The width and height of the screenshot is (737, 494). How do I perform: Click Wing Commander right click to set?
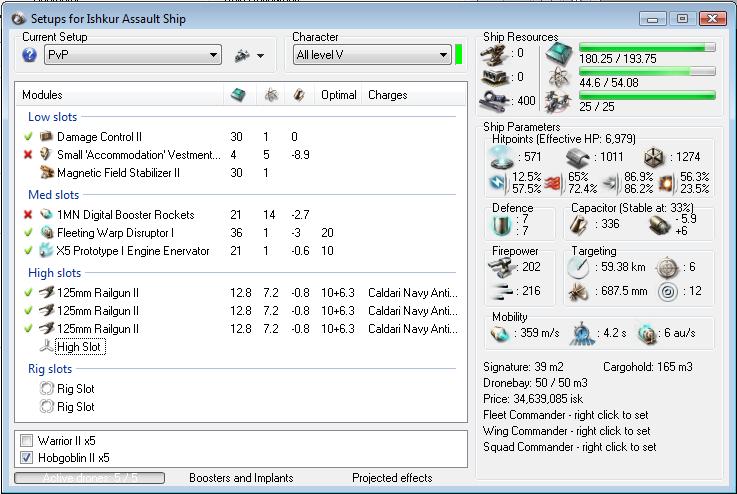point(566,431)
